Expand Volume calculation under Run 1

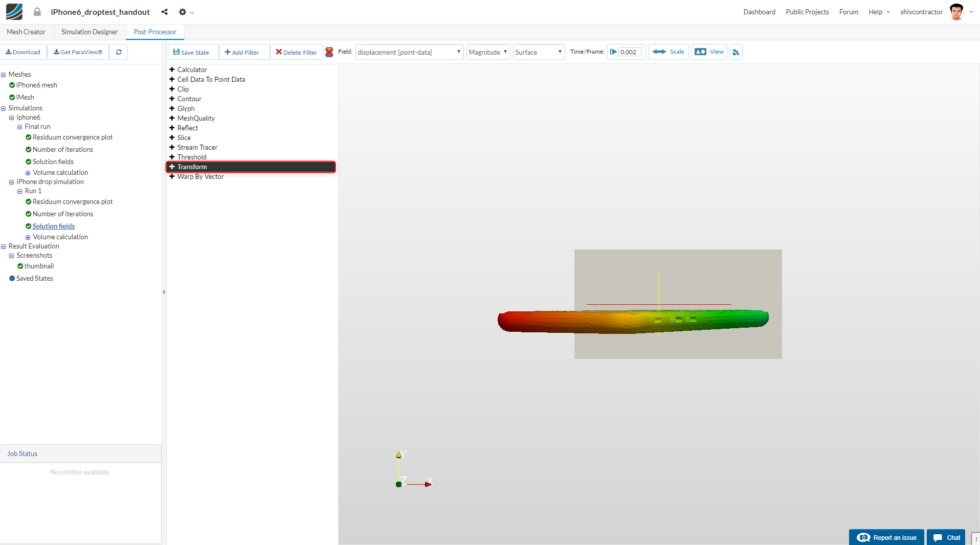coord(28,237)
